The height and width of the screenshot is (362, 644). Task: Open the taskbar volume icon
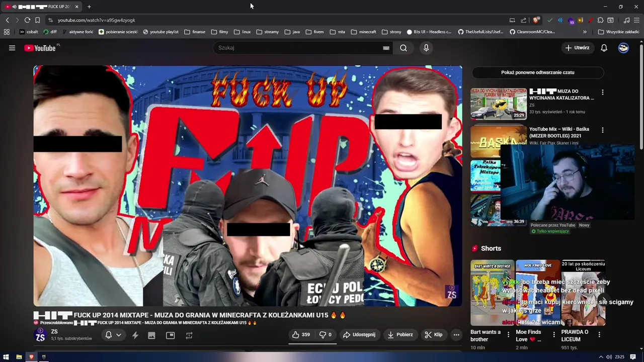click(x=609, y=357)
